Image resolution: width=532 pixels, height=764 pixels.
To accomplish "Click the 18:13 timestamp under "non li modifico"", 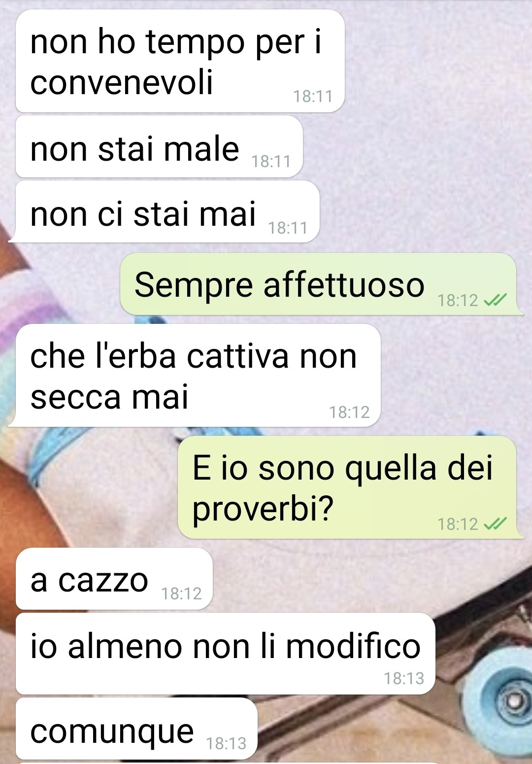I will 404,678.
